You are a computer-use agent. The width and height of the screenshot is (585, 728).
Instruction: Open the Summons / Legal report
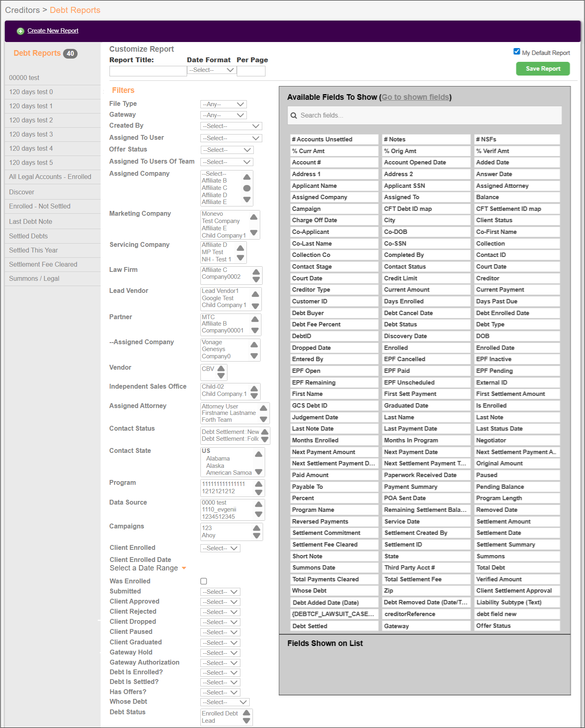point(34,279)
